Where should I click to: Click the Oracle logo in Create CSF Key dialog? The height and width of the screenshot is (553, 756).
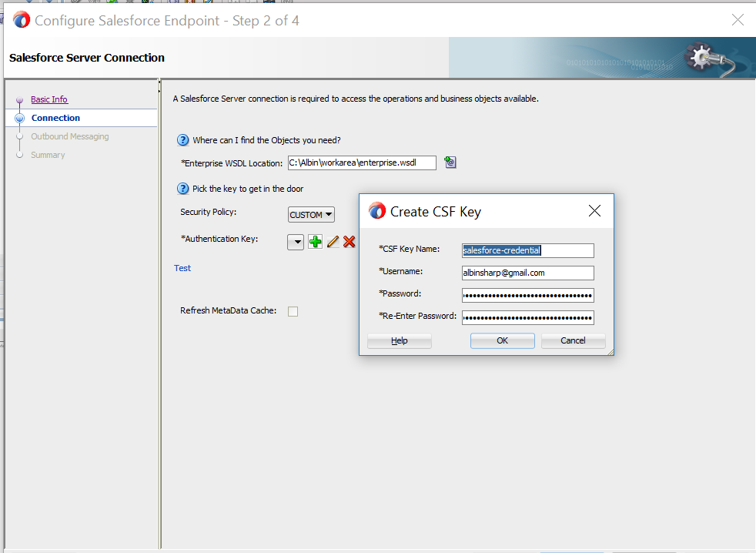tap(376, 209)
